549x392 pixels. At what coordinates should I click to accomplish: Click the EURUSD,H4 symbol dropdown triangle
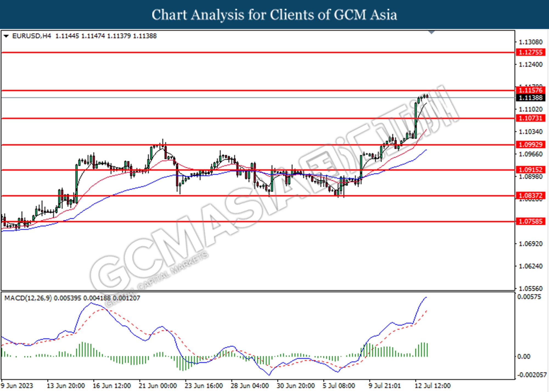[6, 36]
